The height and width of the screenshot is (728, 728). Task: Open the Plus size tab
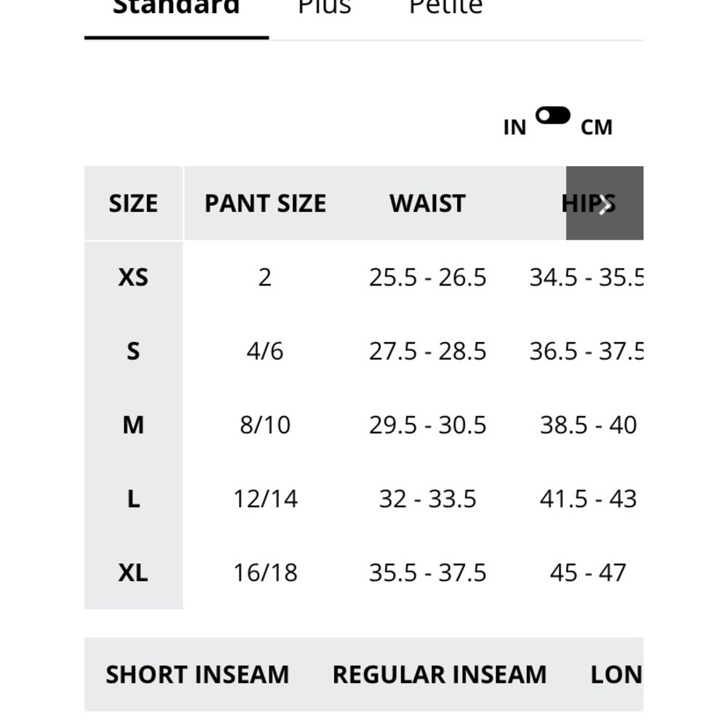[325, 7]
